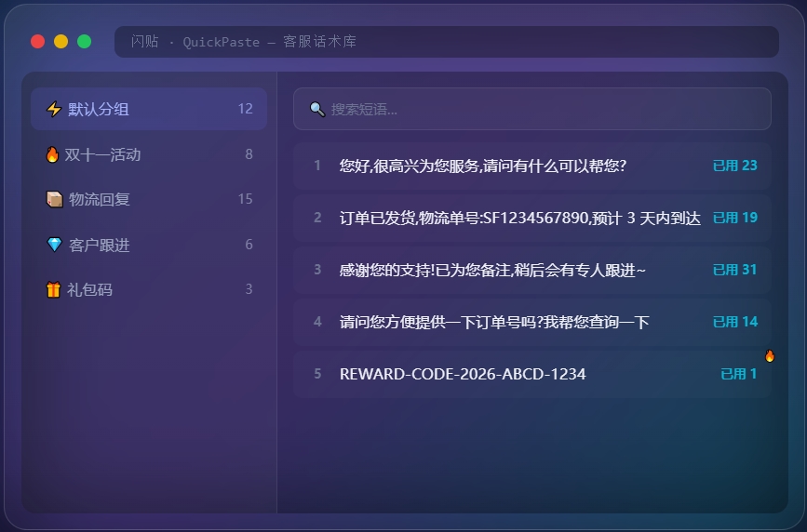Click count 8 on 双十一活动 row
This screenshot has height=532, width=807.
click(x=249, y=153)
